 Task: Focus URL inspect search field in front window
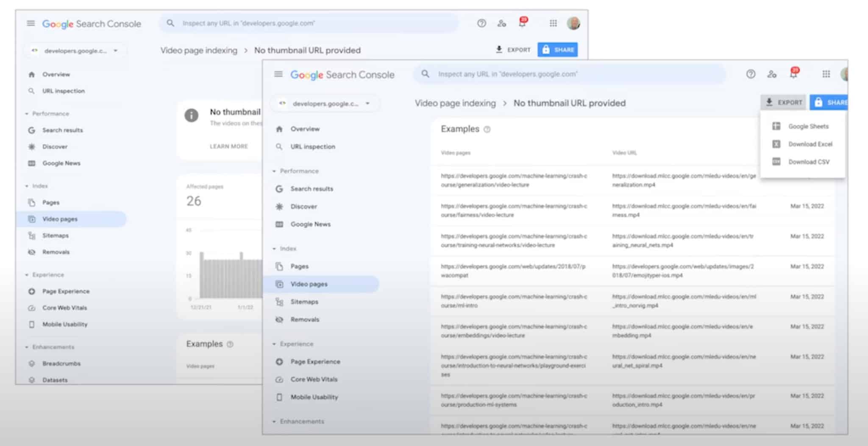[x=568, y=74]
